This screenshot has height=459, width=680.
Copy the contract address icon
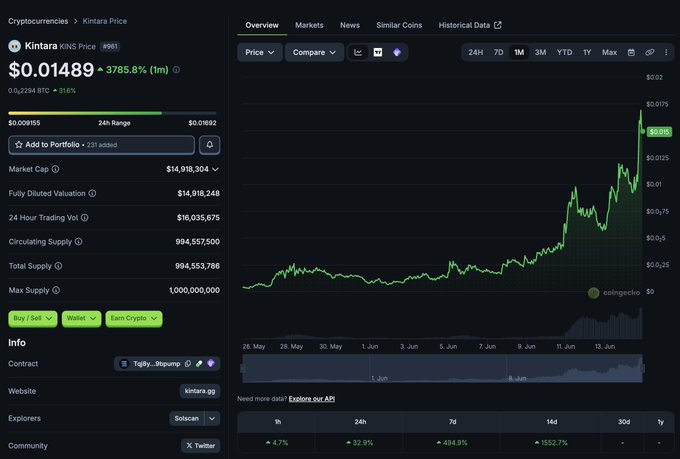tap(188, 364)
